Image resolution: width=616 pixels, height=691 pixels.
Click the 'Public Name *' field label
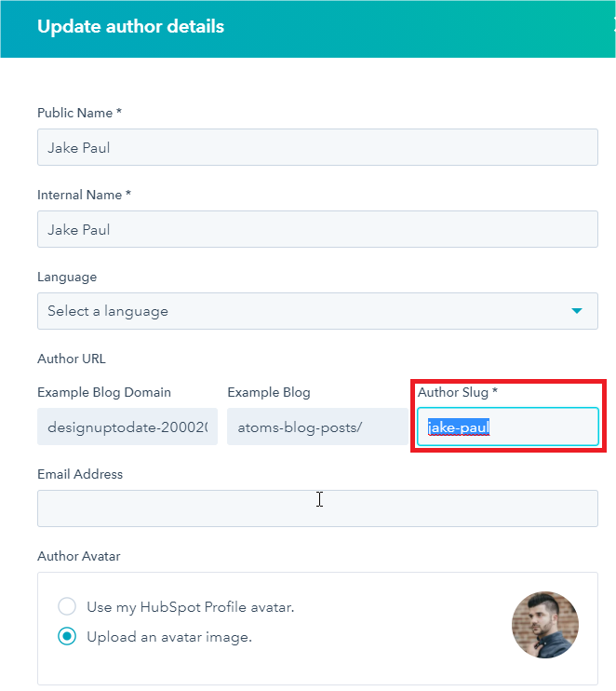point(80,113)
